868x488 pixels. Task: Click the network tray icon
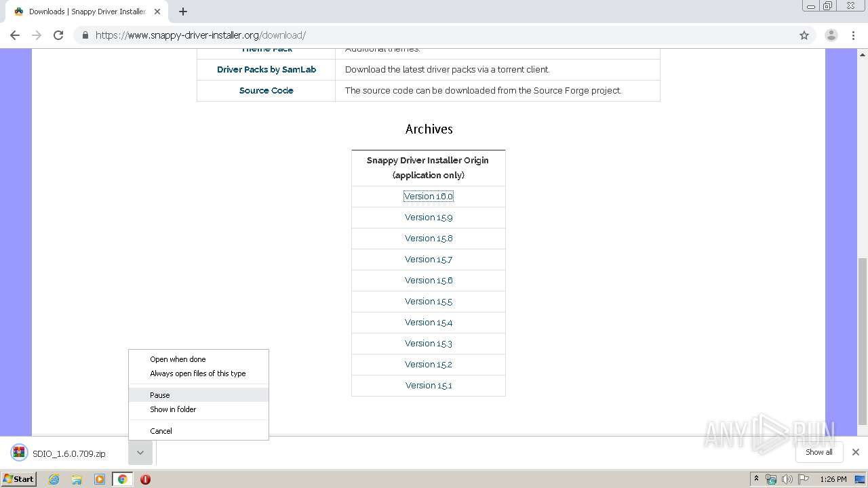[771, 479]
